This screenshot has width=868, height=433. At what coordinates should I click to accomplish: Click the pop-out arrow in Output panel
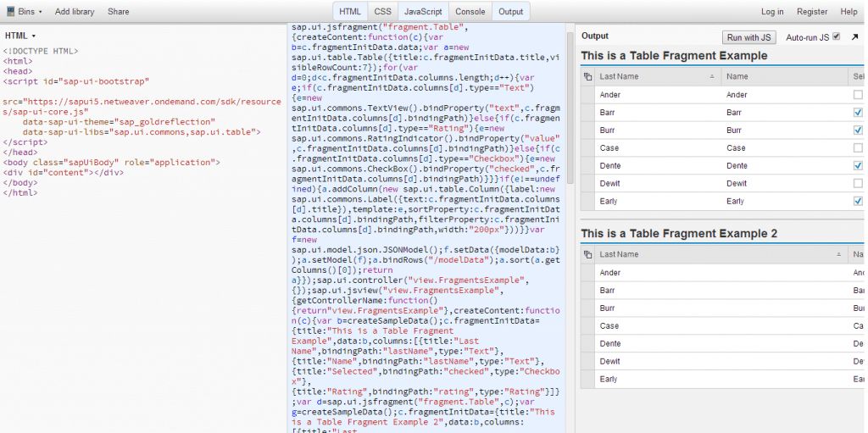pos(854,37)
